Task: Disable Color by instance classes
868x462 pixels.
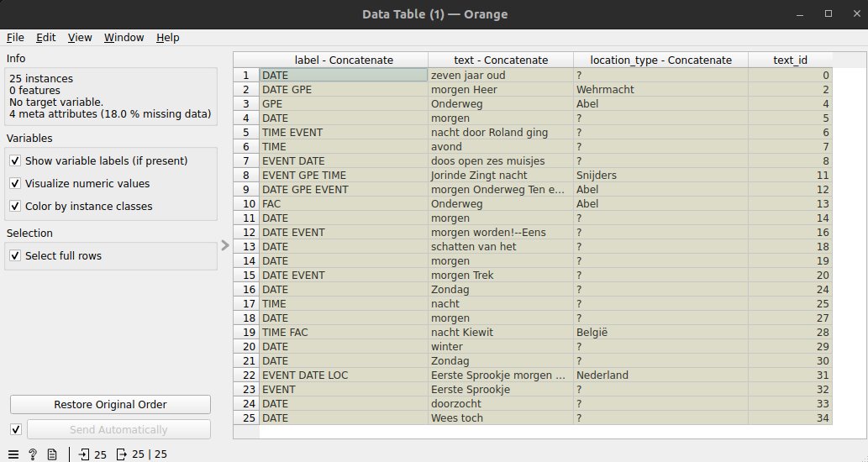Action: pos(15,207)
